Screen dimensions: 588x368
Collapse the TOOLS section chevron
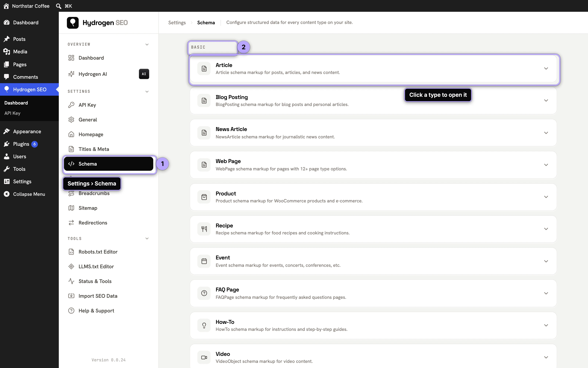pyautogui.click(x=147, y=238)
